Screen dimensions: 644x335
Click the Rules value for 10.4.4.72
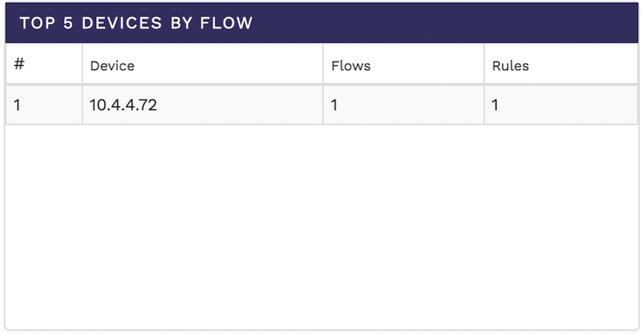(x=495, y=105)
